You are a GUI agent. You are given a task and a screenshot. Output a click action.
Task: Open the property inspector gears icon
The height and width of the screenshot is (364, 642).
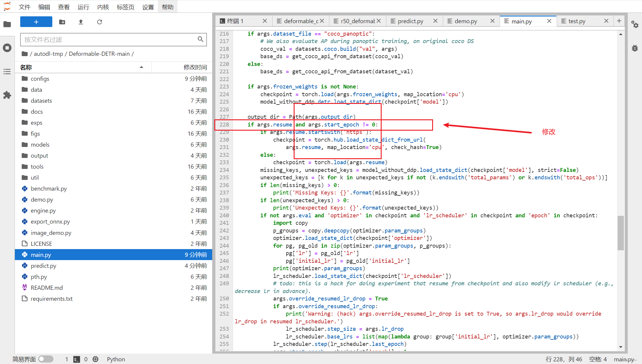tap(635, 24)
